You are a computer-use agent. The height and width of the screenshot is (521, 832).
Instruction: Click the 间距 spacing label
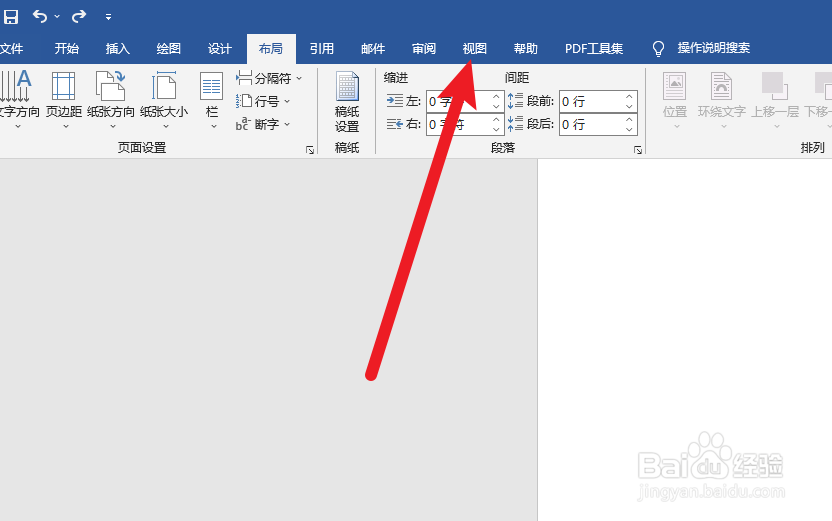click(x=517, y=78)
